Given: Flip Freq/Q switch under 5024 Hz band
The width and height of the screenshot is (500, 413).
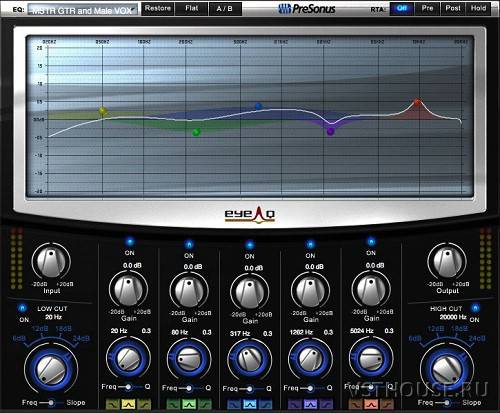Looking at the screenshot, I should coord(371,387).
